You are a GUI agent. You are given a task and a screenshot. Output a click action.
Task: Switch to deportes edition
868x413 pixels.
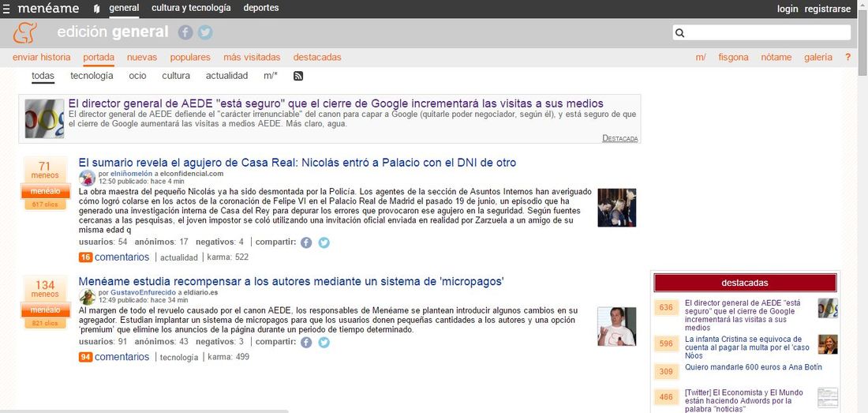click(x=261, y=9)
